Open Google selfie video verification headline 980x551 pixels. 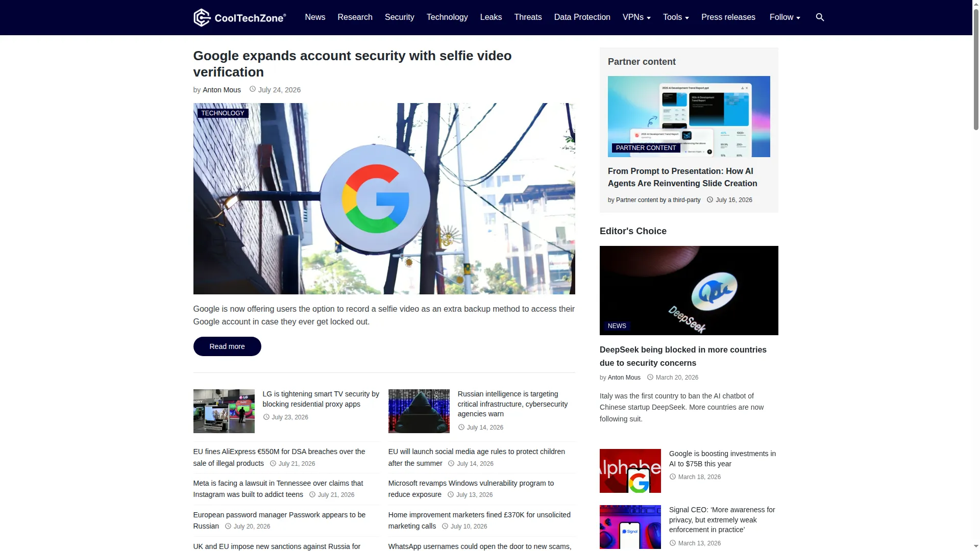coord(352,64)
